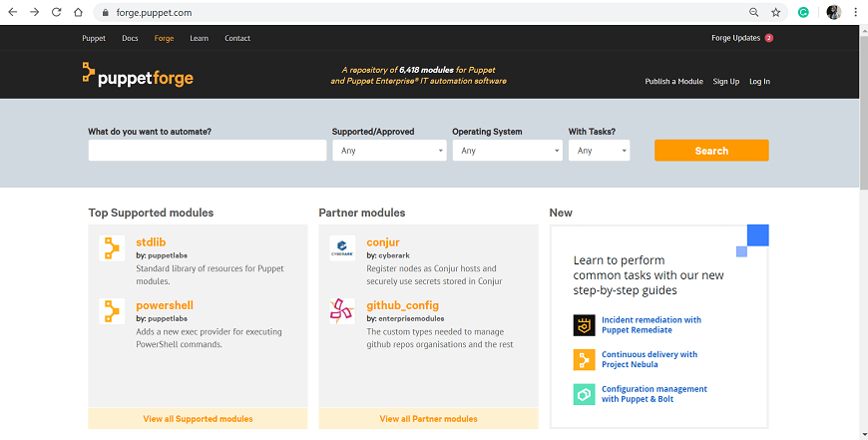Reload the page in browser
Image resolution: width=868 pixels, height=440 pixels.
(57, 12)
